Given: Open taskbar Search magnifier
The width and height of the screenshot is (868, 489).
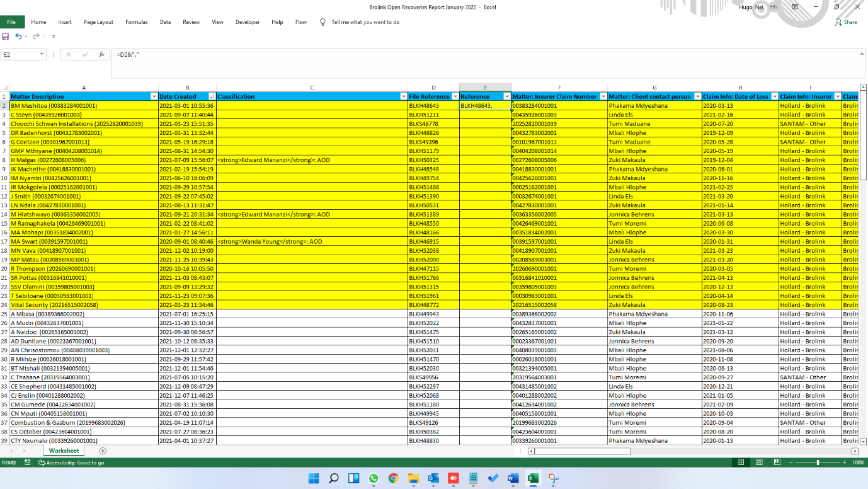Looking at the screenshot, I should [334, 478].
